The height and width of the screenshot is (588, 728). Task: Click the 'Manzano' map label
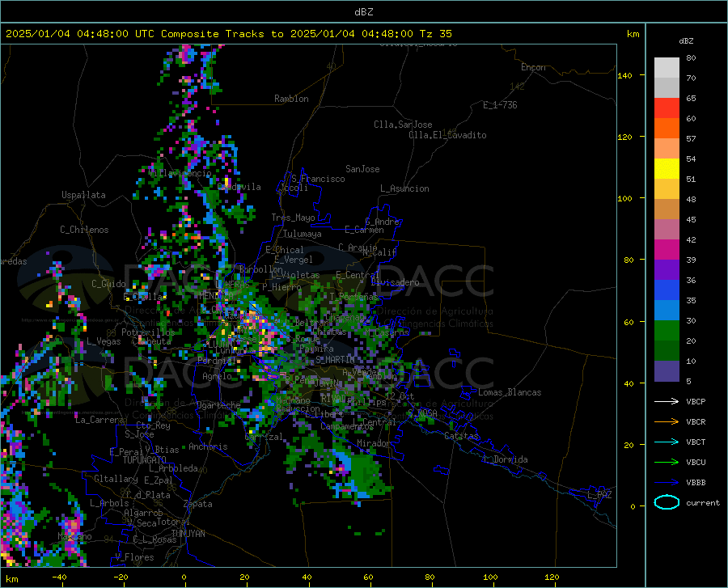(x=74, y=536)
